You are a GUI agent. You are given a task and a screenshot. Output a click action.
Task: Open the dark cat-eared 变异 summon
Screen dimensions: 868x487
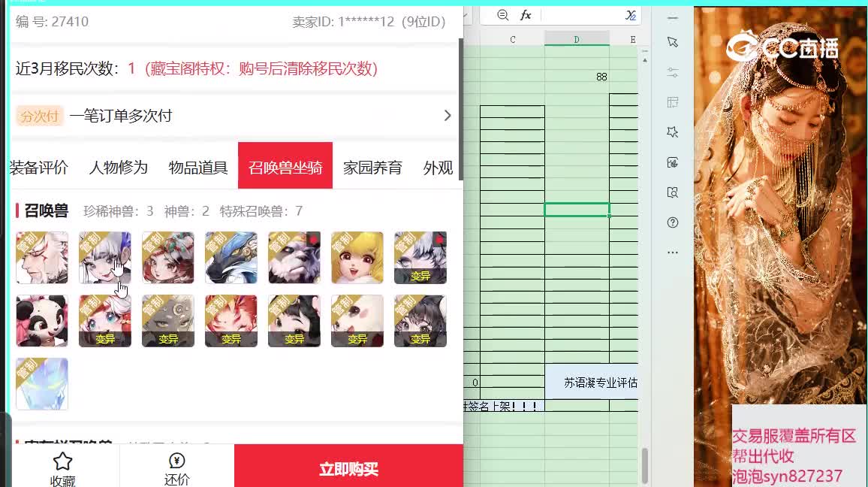[420, 321]
